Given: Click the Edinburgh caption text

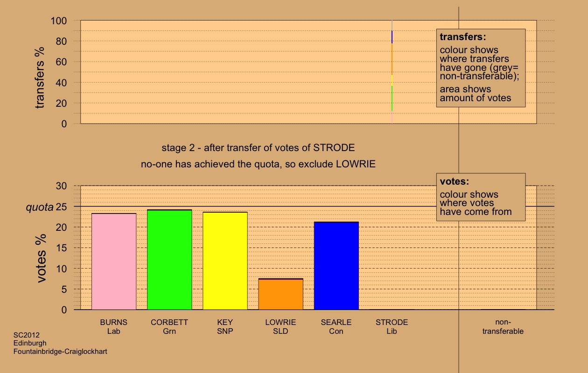Looking at the screenshot, I should tap(30, 343).
